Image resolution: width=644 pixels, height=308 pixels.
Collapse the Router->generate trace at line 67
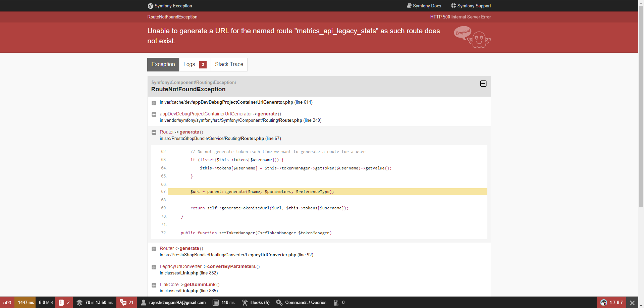point(154,133)
